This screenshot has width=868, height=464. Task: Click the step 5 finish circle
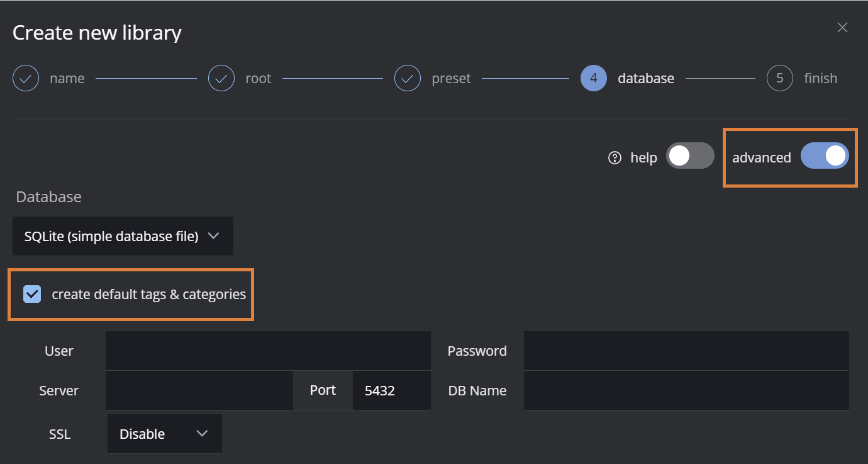click(x=780, y=79)
